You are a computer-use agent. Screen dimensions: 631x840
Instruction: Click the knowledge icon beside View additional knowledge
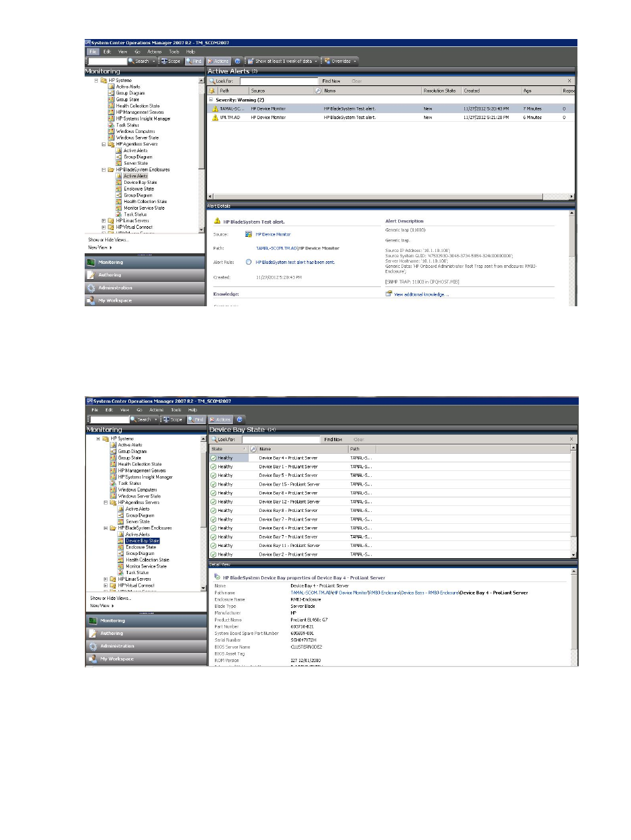pos(389,294)
